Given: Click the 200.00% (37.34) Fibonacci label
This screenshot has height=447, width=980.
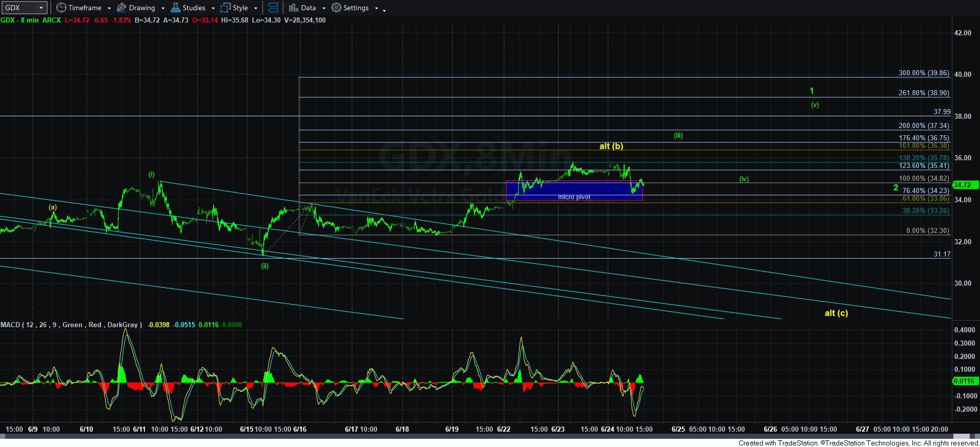Looking at the screenshot, I should coord(924,126).
